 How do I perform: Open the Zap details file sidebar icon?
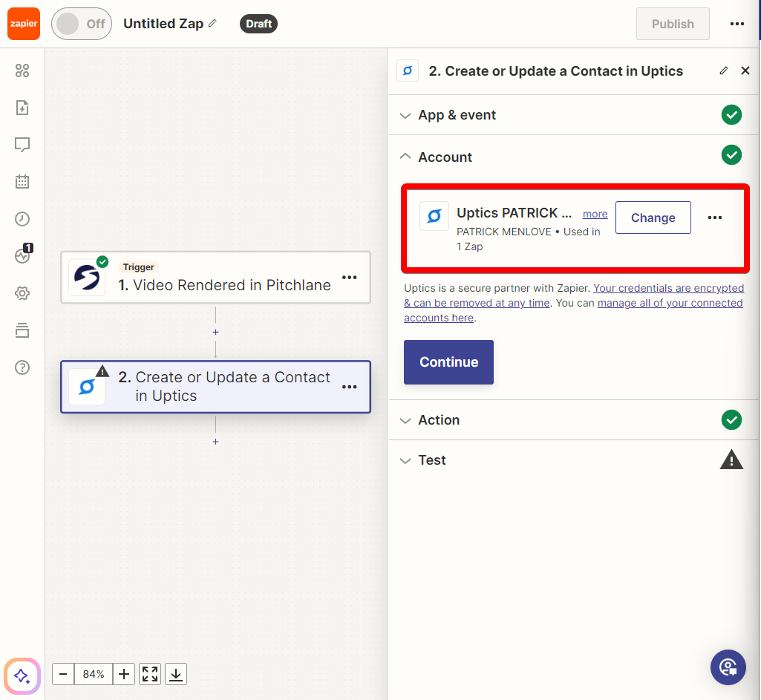(x=22, y=108)
